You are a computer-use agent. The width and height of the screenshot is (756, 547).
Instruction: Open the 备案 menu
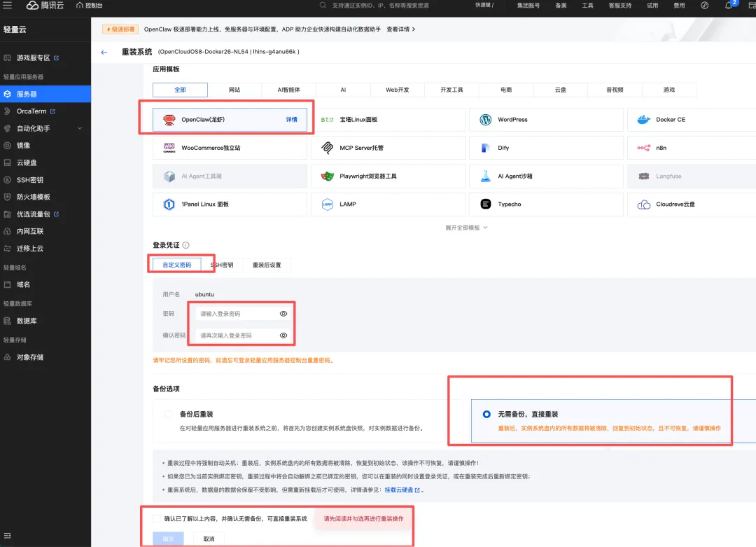click(561, 6)
